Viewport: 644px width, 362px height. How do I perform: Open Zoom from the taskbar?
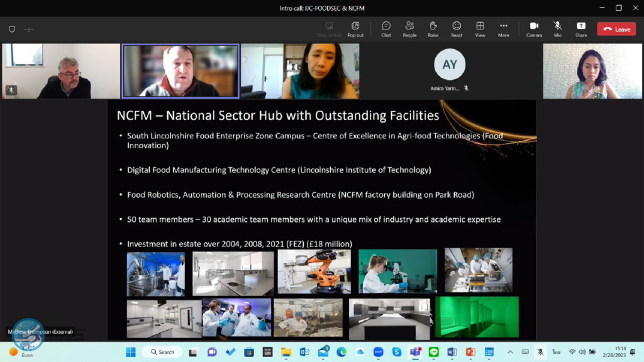[x=378, y=352]
